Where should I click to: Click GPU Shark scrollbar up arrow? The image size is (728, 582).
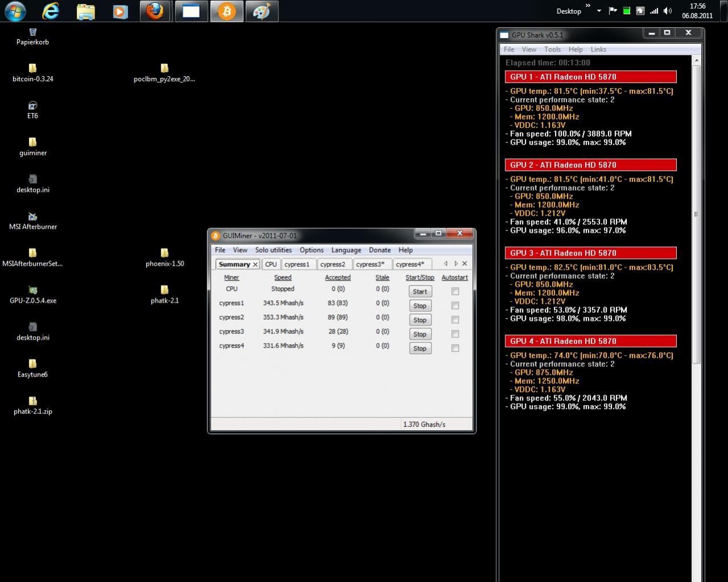click(696, 60)
